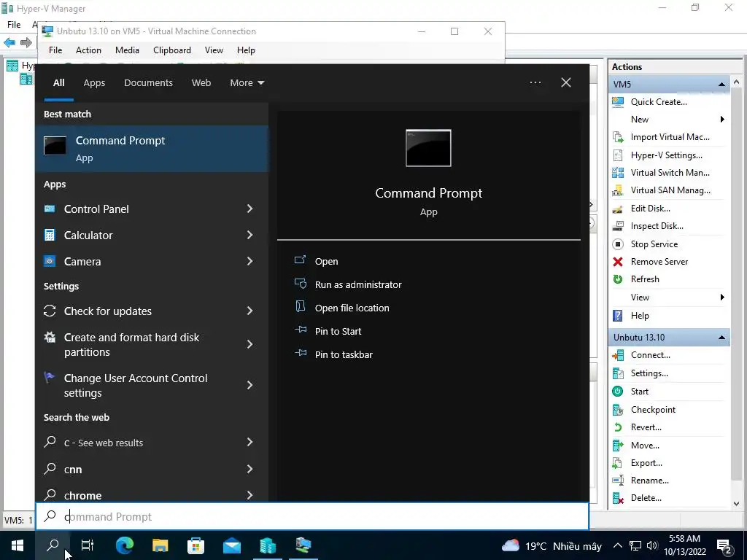The image size is (747, 560).
Task: Expand Check for updates chevron
Action: pyautogui.click(x=249, y=311)
